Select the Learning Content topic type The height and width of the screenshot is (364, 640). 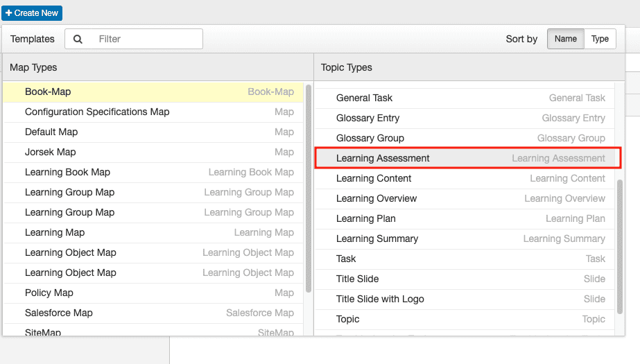click(x=465, y=178)
